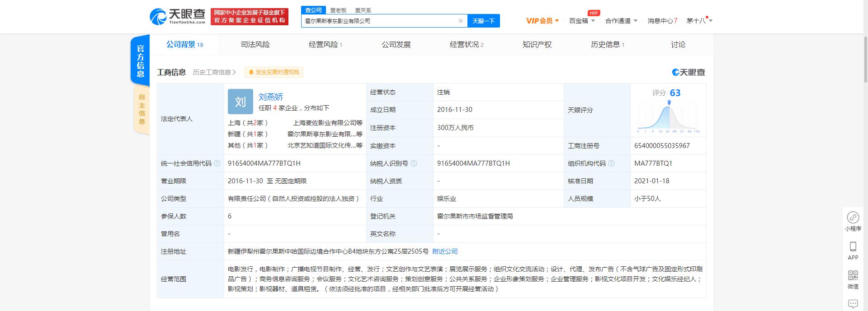Open legal representative 刘燕娇 profile link

(271, 97)
